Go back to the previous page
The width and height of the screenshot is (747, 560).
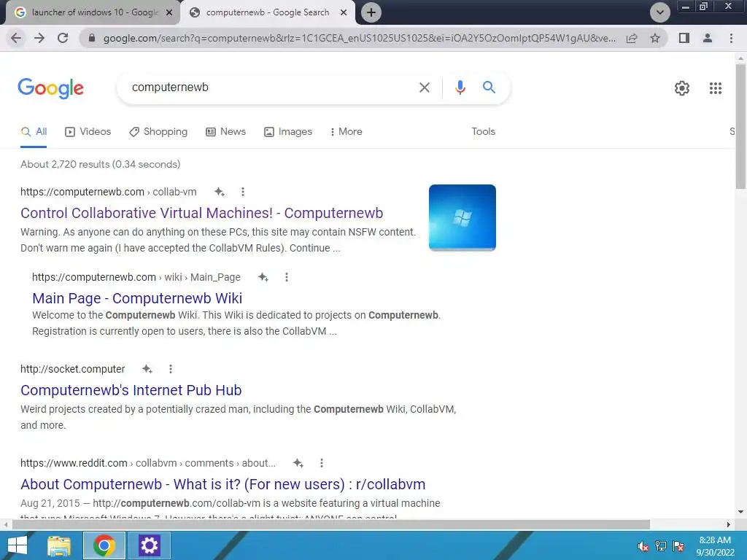pyautogui.click(x=16, y=38)
